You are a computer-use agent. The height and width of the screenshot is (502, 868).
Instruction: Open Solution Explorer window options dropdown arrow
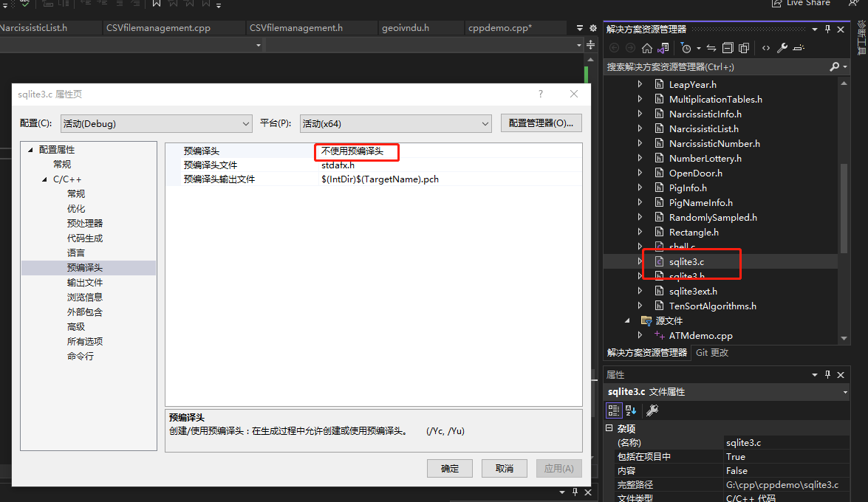pyautogui.click(x=814, y=30)
